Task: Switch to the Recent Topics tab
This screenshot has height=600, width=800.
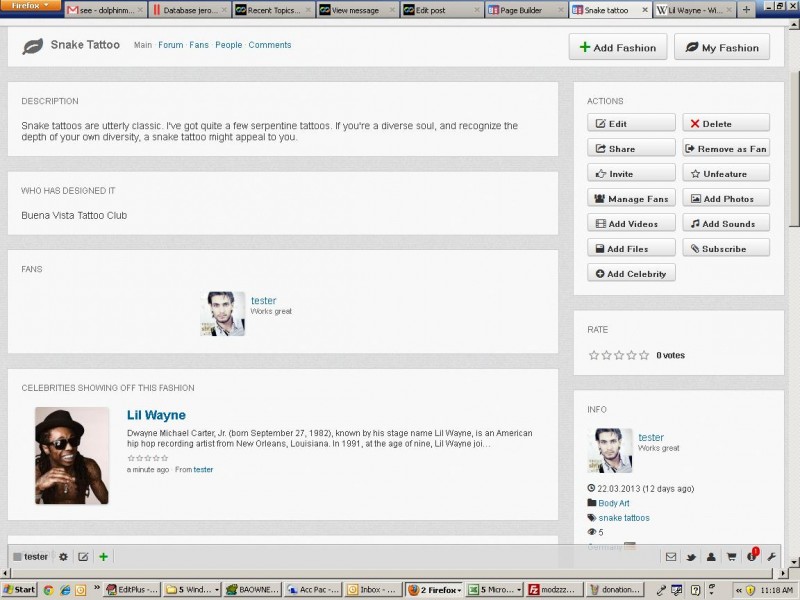Action: point(273,10)
